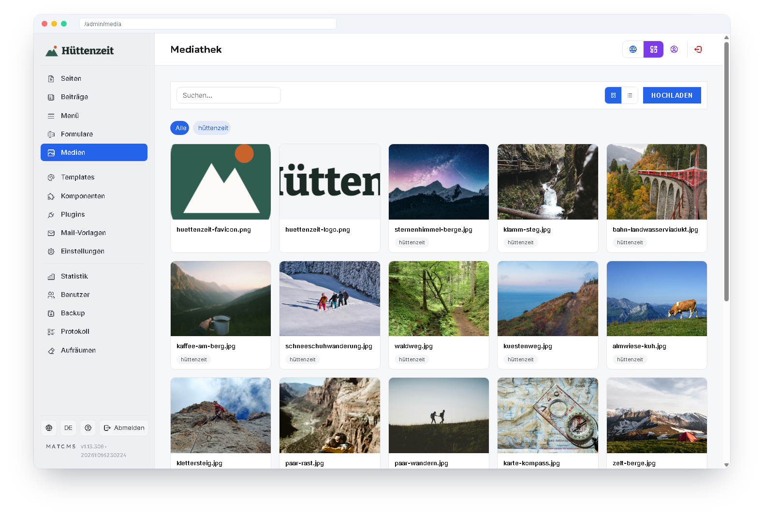Open Statistik page
This screenshot has height=532, width=764.
click(94, 276)
